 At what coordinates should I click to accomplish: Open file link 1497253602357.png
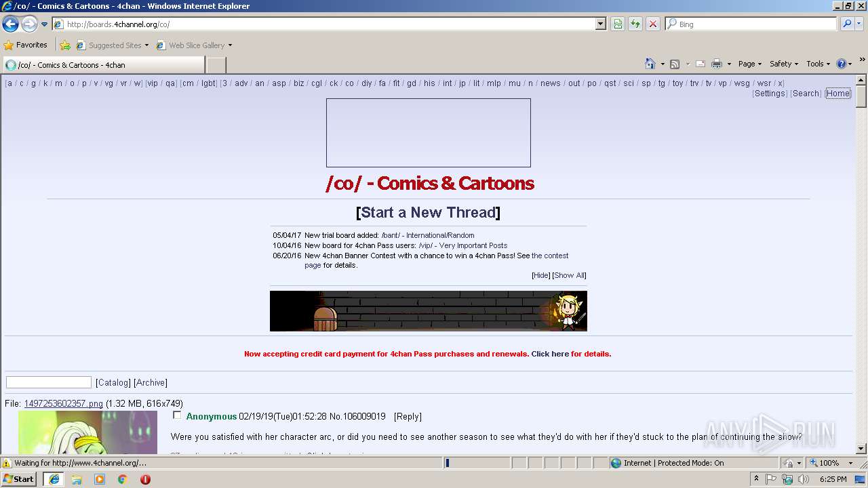click(64, 403)
